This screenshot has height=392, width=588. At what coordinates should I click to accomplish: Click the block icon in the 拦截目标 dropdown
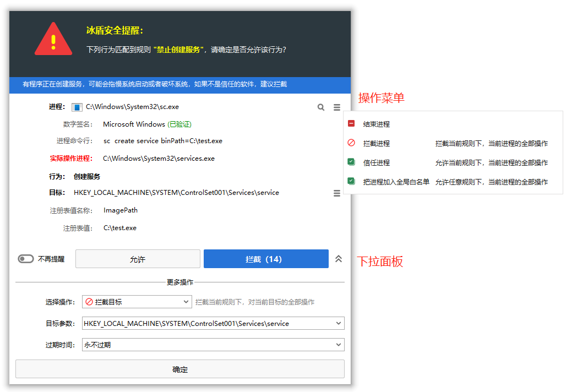pos(89,302)
